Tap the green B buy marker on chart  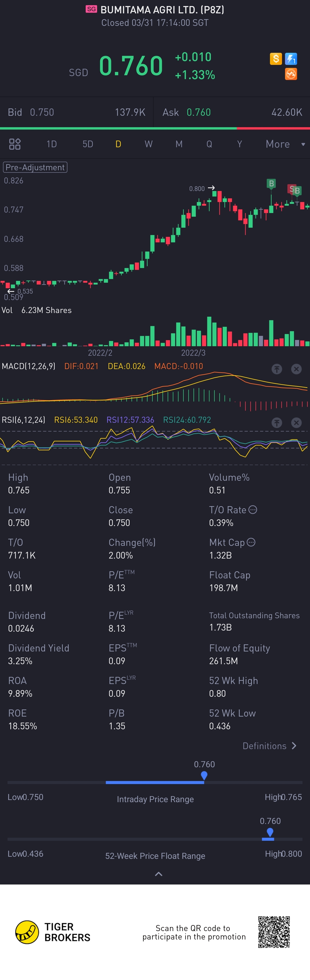271,184
